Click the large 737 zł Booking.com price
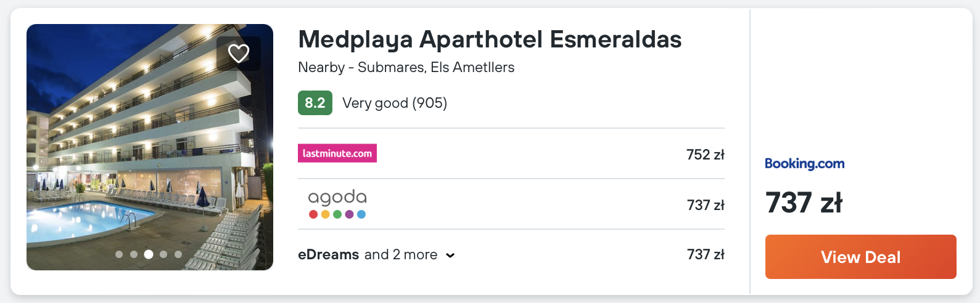 (804, 203)
